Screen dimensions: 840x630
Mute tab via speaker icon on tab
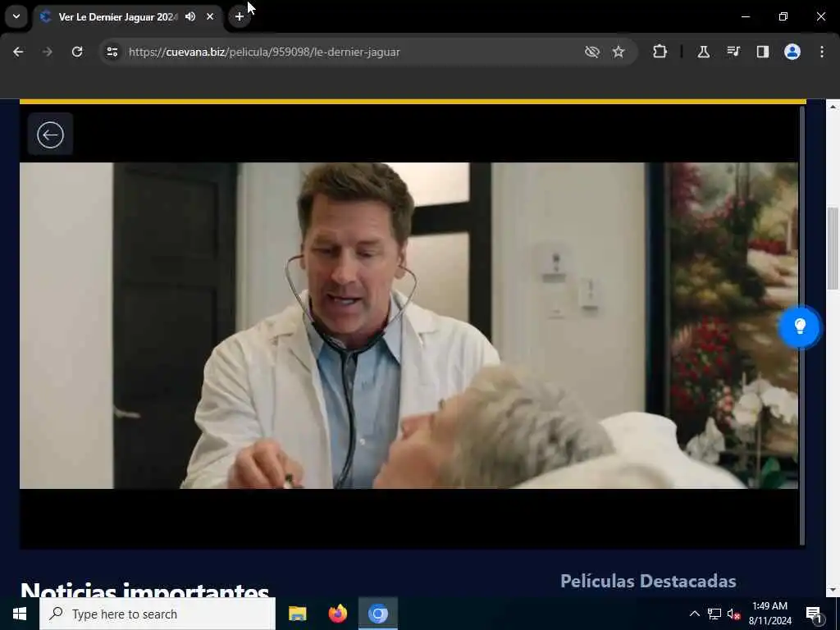point(190,16)
